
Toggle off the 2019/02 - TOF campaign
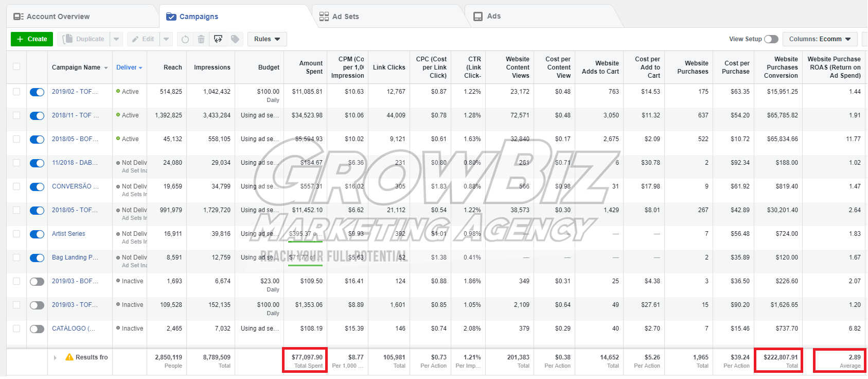(x=37, y=92)
